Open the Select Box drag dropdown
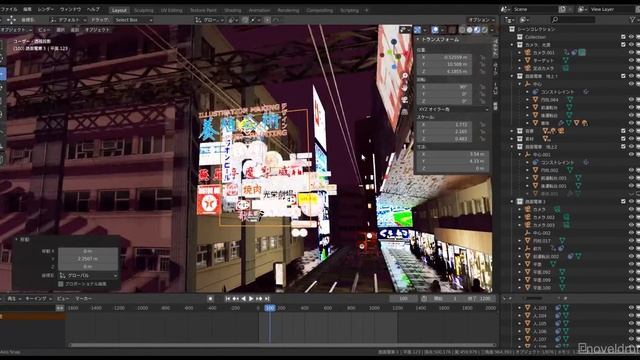The height and width of the screenshot is (360, 640). click(x=133, y=20)
